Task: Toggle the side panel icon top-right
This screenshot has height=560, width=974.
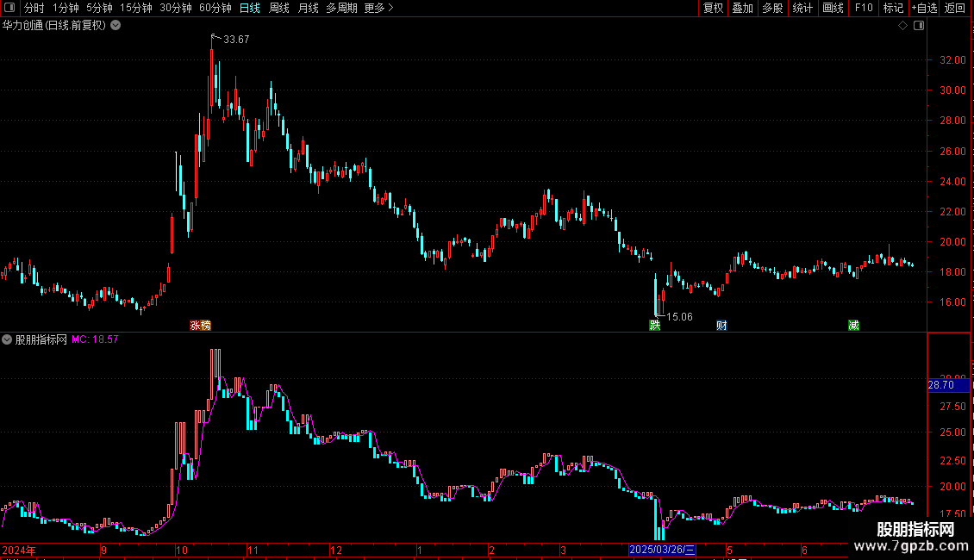Action: coord(919,26)
